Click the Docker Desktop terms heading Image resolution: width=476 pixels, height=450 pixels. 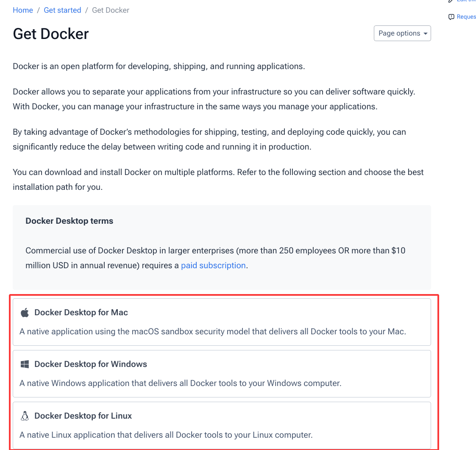70,221
